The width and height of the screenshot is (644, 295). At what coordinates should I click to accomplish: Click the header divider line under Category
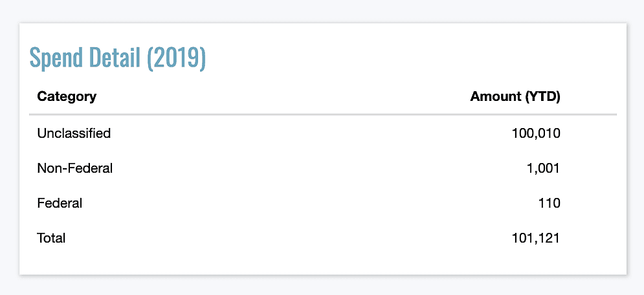tap(323, 115)
